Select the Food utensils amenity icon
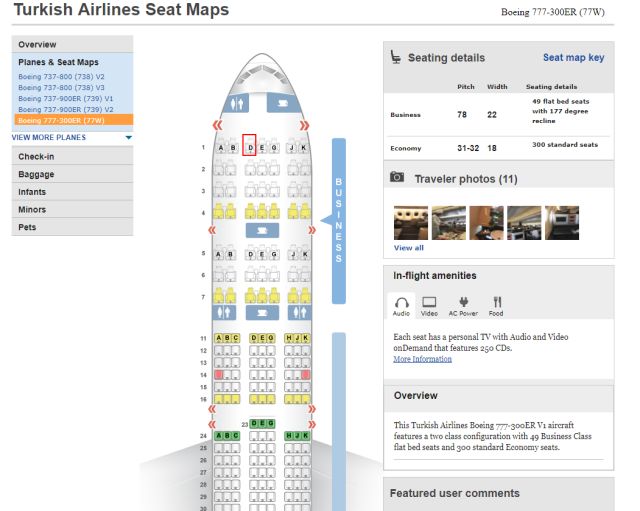The height and width of the screenshot is (511, 640). [497, 302]
